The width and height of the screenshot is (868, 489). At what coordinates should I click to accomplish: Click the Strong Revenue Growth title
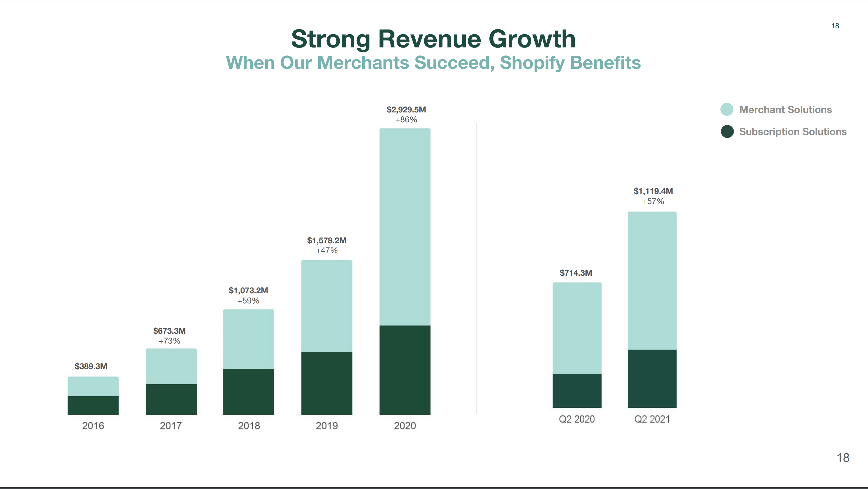[x=433, y=39]
